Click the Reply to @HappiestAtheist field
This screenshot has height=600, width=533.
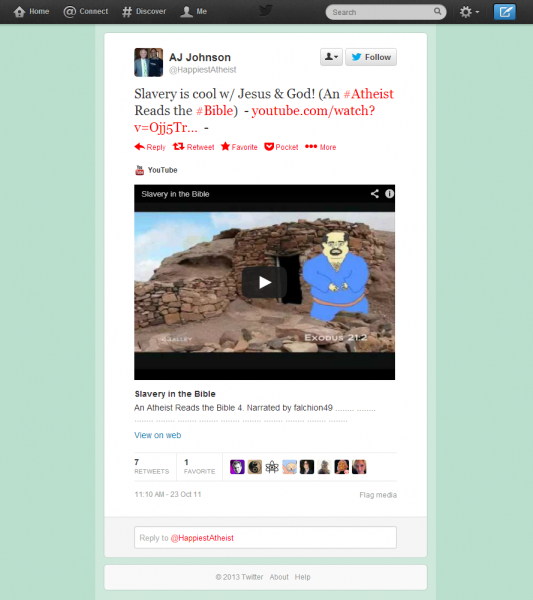pyautogui.click(x=265, y=538)
